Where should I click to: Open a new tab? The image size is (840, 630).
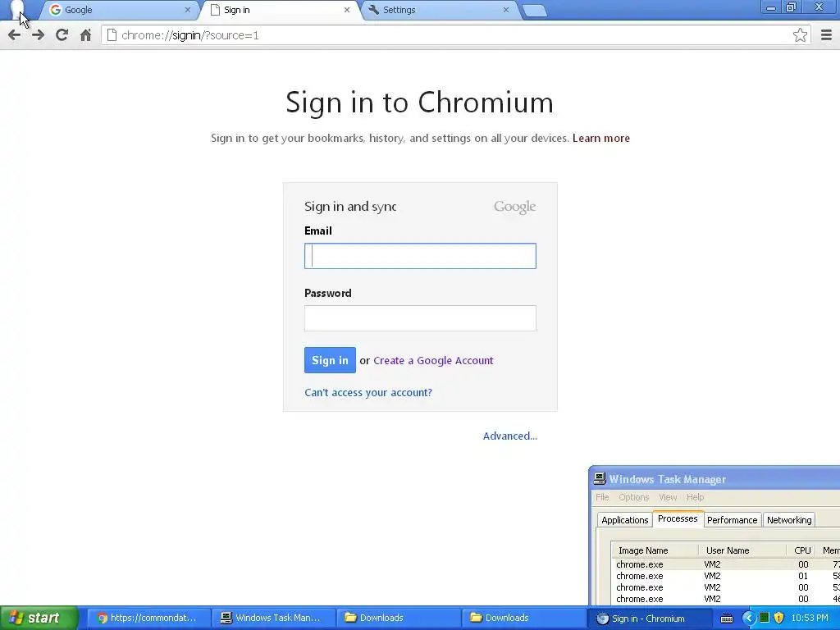(x=533, y=10)
